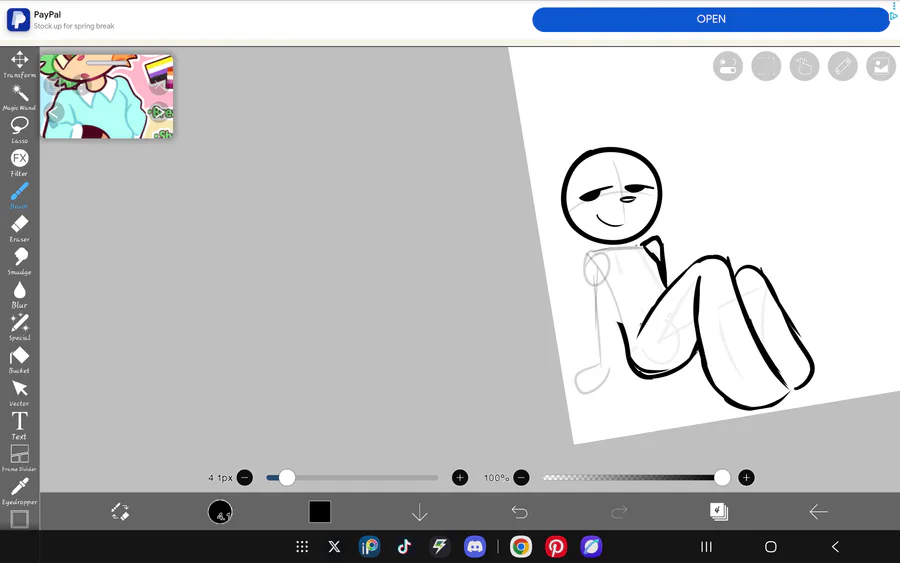Undo the last stroke
This screenshot has width=900, height=563.
(519, 511)
